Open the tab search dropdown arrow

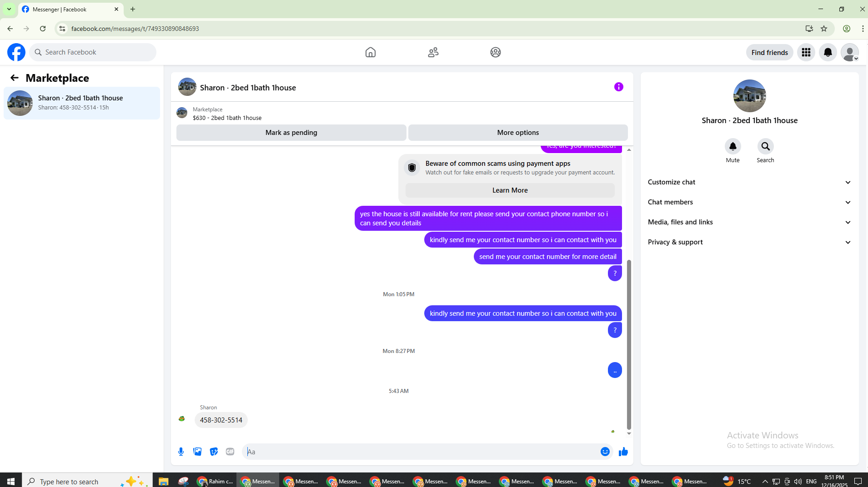tap(9, 9)
